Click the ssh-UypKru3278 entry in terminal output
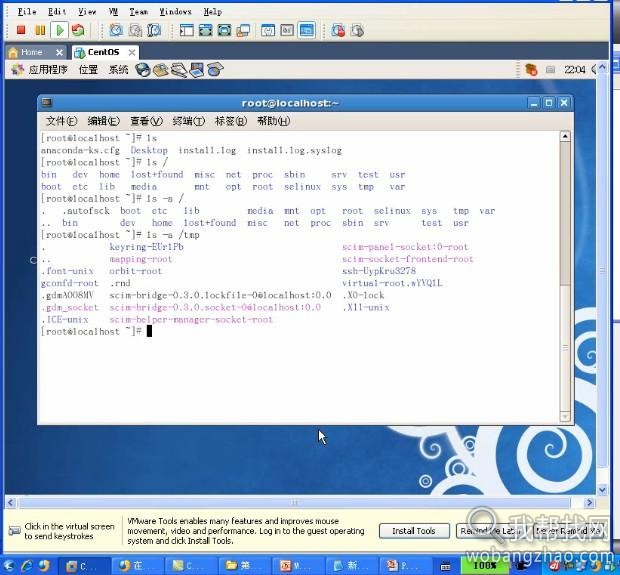620x575 pixels. click(x=379, y=271)
